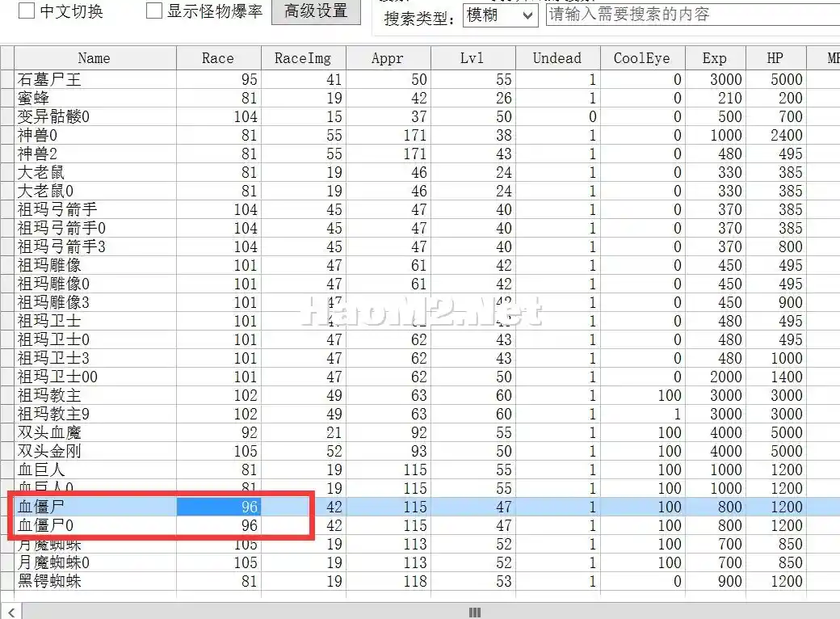Image resolution: width=840 pixels, height=619 pixels.
Task: Sort by the RaceImg column header
Action: 303,58
